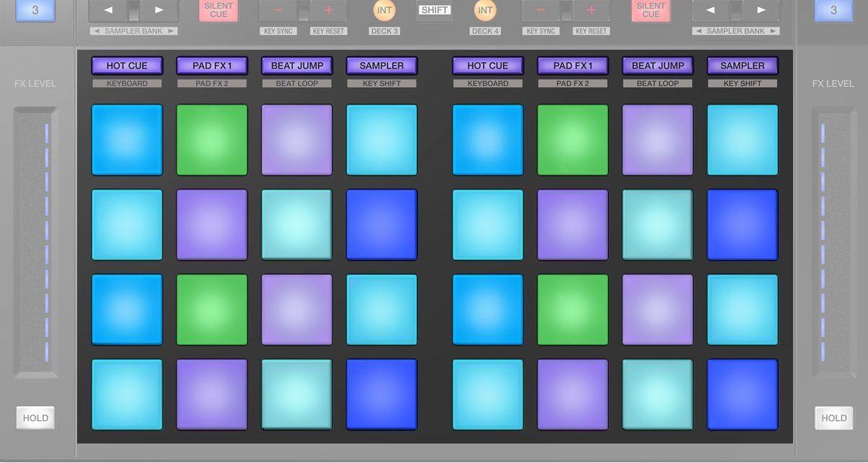Tap left deck bottom-row dark blue pad
This screenshot has width=868, height=463.
click(x=382, y=394)
